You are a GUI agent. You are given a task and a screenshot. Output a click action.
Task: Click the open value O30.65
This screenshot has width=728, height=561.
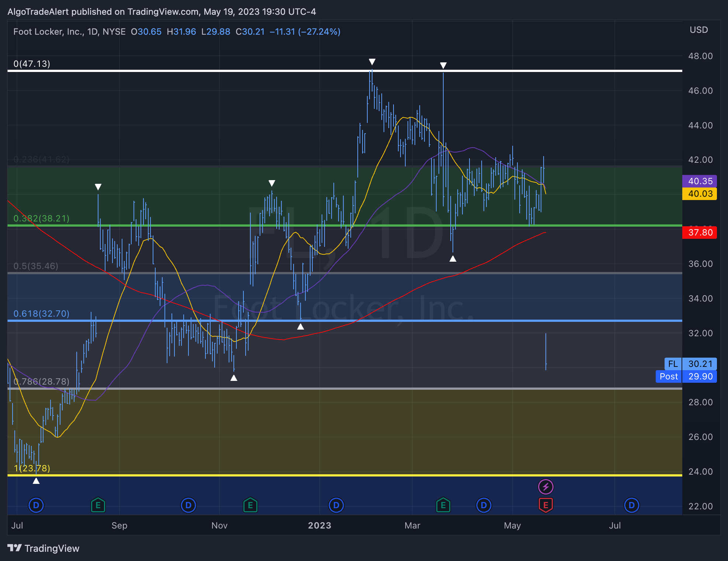[146, 32]
